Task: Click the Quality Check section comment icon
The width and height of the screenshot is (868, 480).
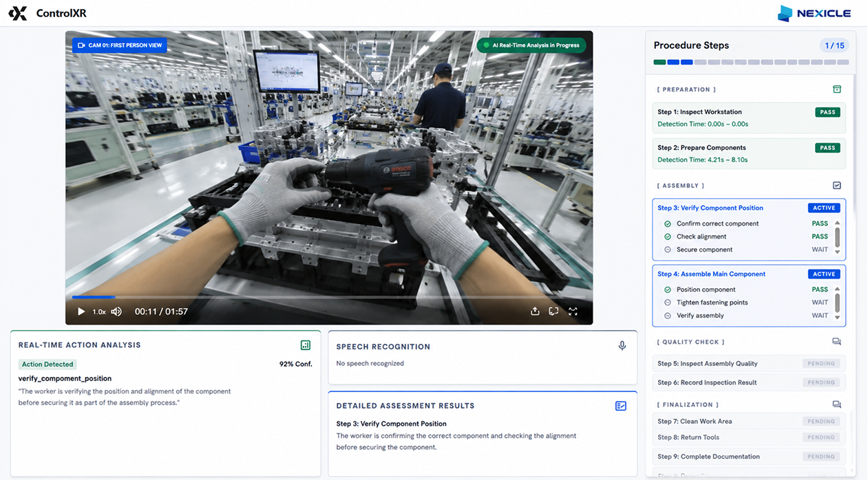Action: [x=837, y=342]
